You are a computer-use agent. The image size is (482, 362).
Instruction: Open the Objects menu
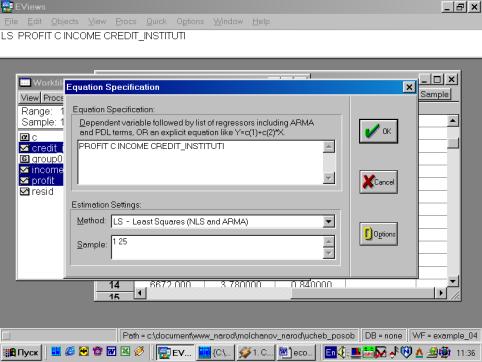(x=65, y=21)
